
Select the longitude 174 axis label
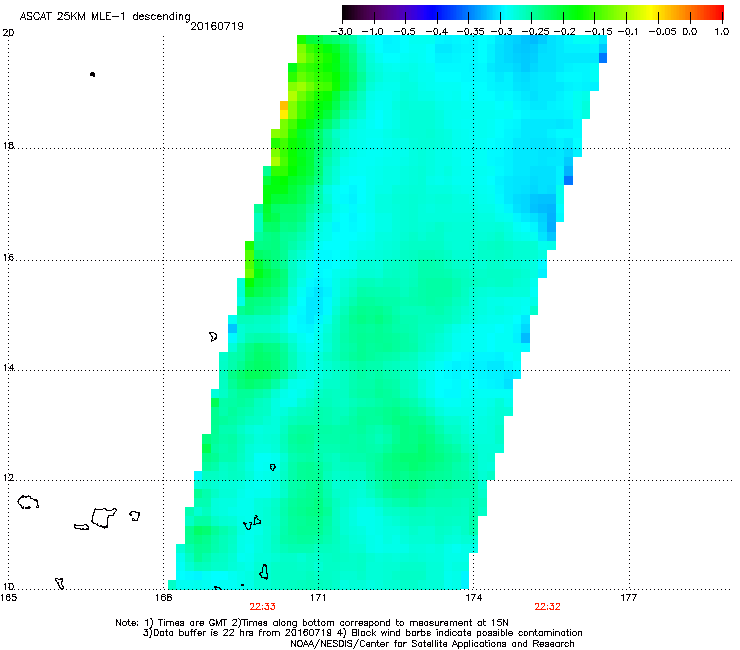tap(473, 598)
